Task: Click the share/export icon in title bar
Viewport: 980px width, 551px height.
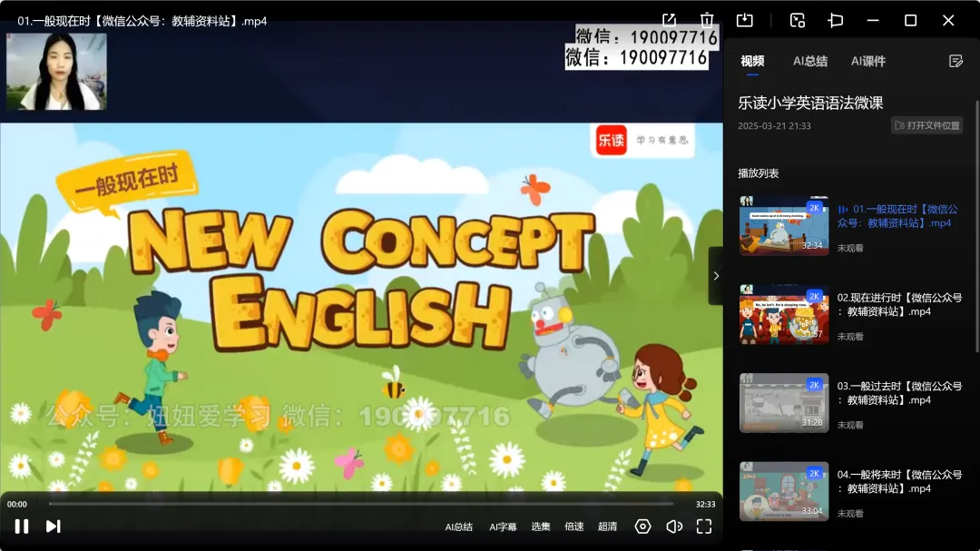Action: pyautogui.click(x=669, y=20)
